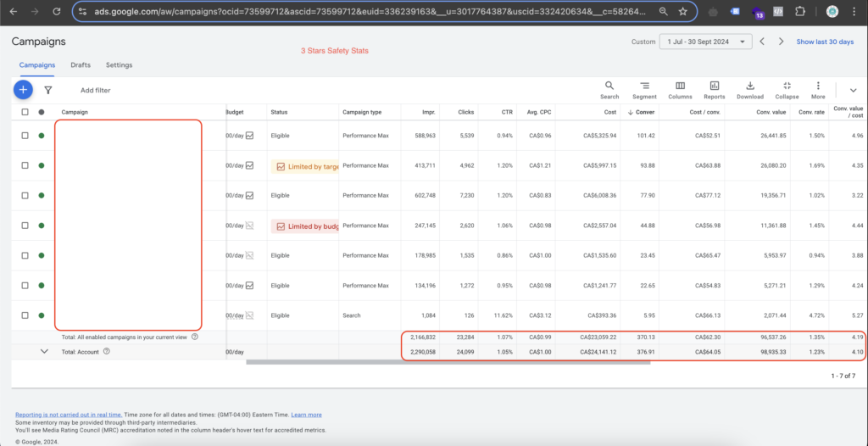Viewport: 868px width, 446px height.
Task: Click the filter funnel icon
Action: [48, 90]
